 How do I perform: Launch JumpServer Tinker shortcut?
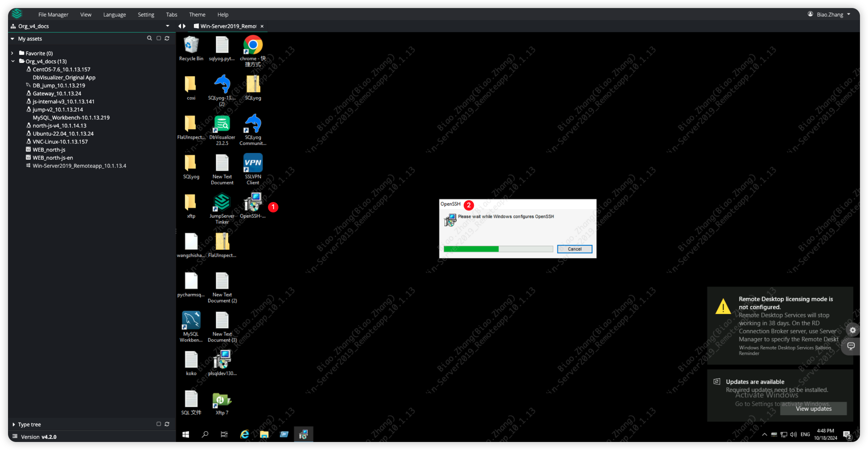coord(222,208)
